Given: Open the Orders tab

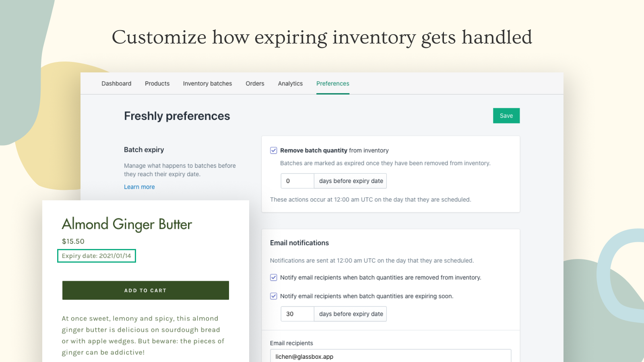Looking at the screenshot, I should (255, 83).
